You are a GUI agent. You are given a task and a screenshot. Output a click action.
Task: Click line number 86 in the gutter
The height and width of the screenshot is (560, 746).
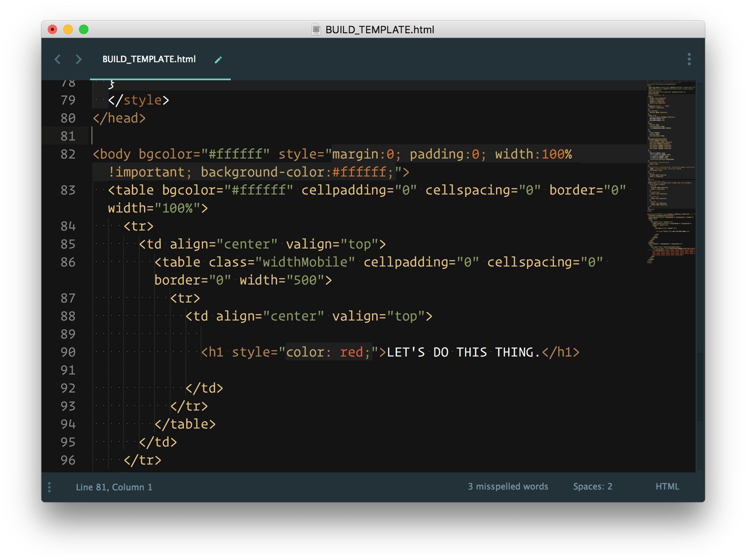coord(68,262)
